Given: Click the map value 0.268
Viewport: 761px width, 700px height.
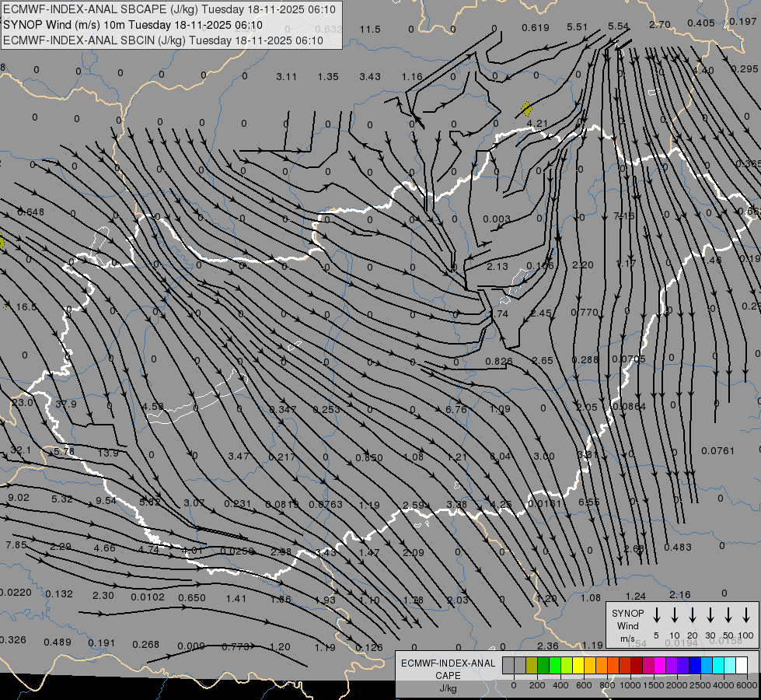Looking at the screenshot, I should tap(145, 644).
